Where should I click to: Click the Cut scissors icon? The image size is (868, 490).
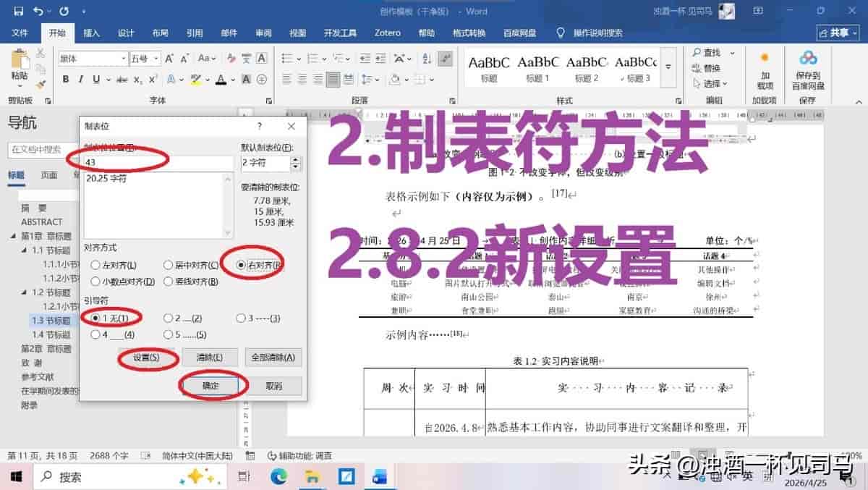(41, 53)
